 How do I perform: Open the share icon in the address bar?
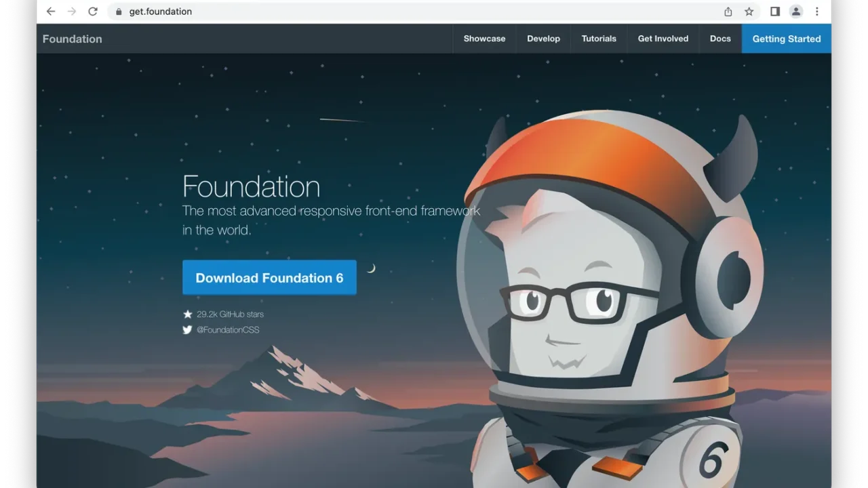click(x=728, y=12)
